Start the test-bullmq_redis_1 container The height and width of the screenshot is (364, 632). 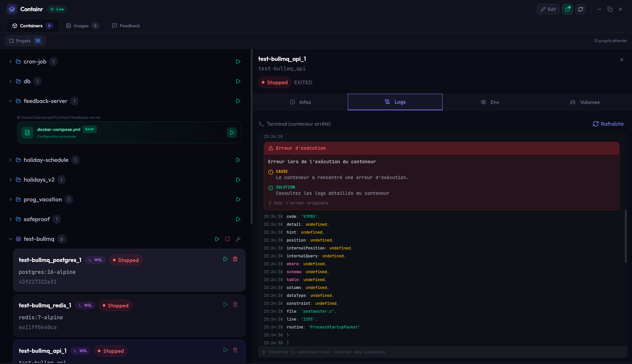tap(225, 304)
